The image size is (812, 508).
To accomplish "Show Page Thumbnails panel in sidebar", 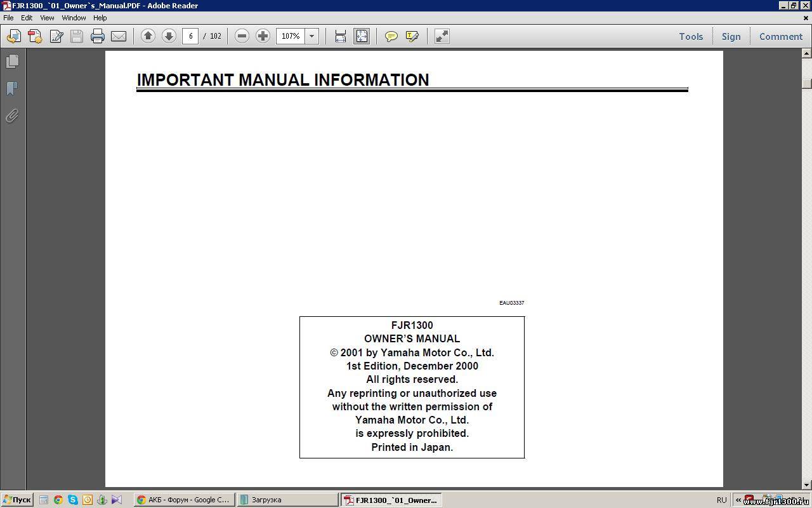I will pyautogui.click(x=12, y=61).
